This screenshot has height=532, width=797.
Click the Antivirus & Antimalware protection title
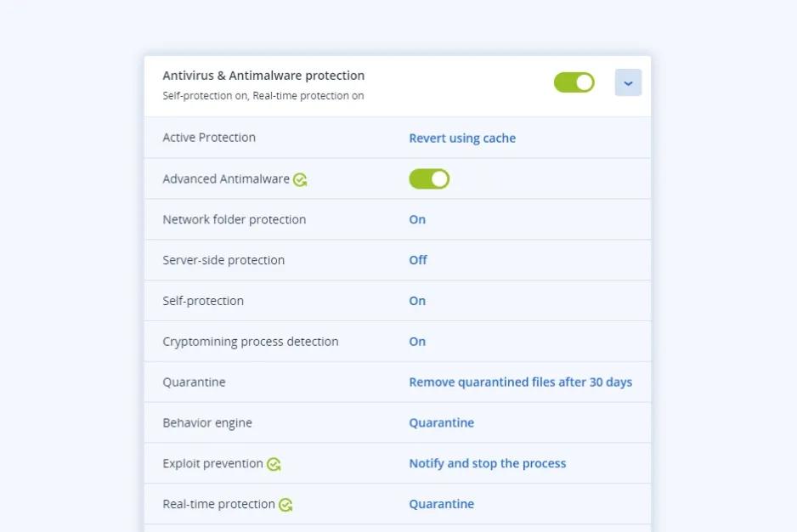click(x=263, y=76)
